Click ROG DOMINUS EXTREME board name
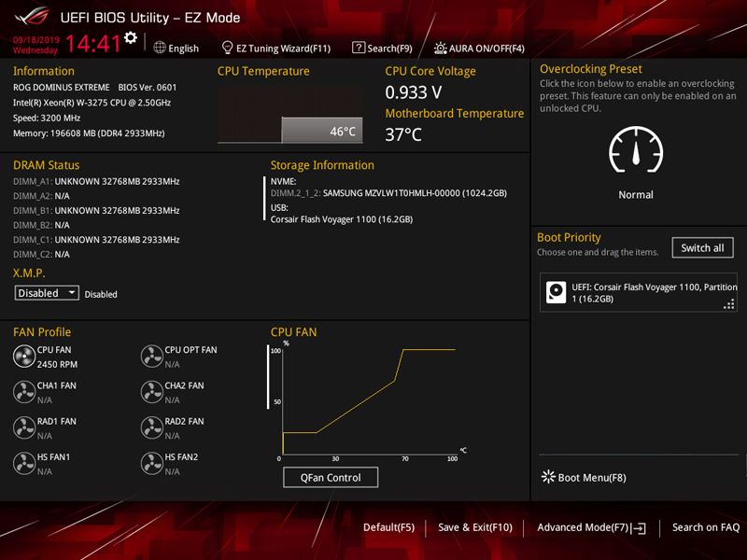This screenshot has width=747, height=560. coord(61,88)
